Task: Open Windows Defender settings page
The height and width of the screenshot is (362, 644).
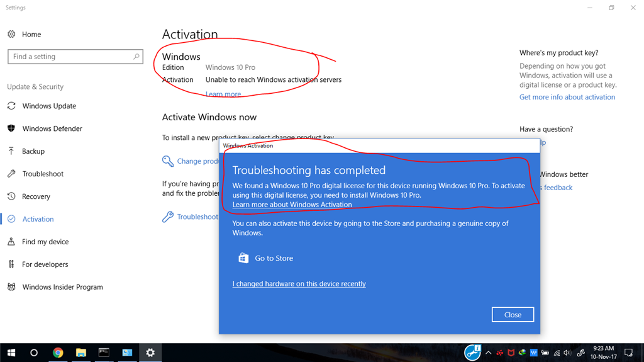Action: (x=52, y=128)
